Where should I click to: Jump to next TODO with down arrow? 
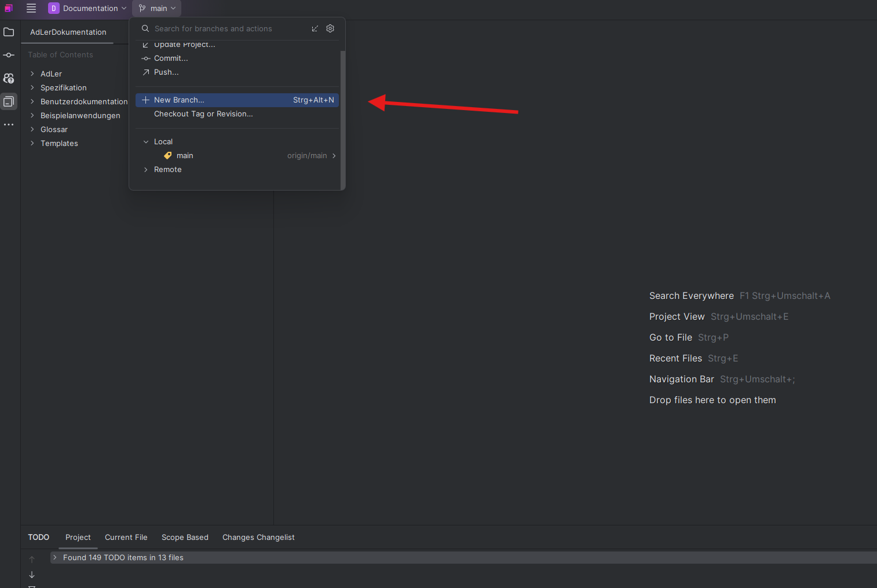(x=32, y=575)
